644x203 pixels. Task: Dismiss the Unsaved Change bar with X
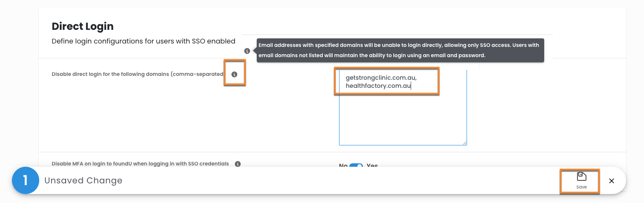612,181
